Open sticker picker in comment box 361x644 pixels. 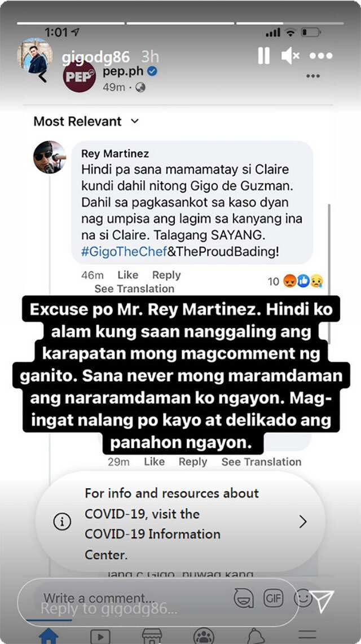click(244, 598)
